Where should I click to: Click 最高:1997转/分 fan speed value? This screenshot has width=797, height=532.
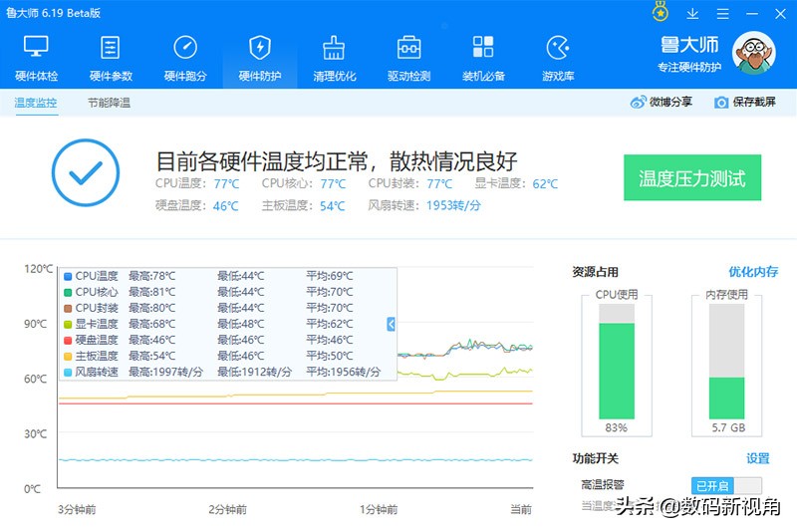pyautogui.click(x=165, y=372)
